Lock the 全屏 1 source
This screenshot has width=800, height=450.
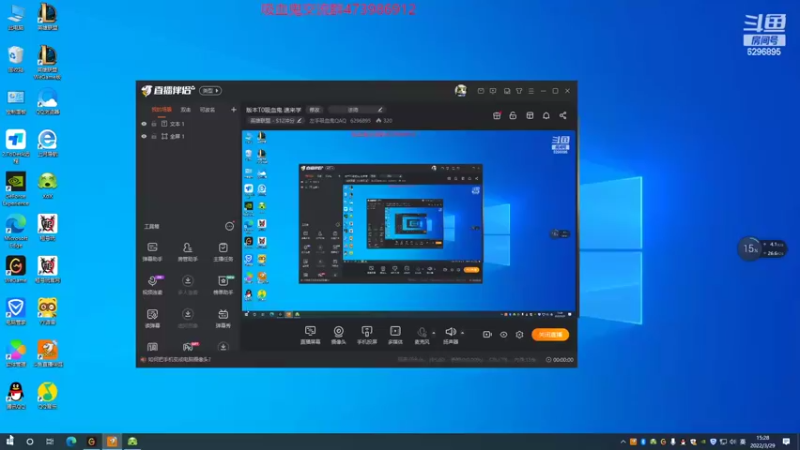click(154, 137)
